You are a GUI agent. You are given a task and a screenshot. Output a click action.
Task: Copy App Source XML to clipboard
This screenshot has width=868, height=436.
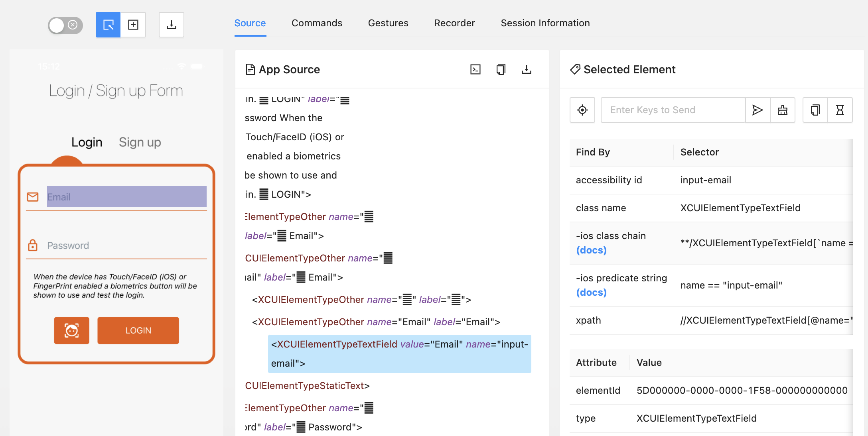501,70
